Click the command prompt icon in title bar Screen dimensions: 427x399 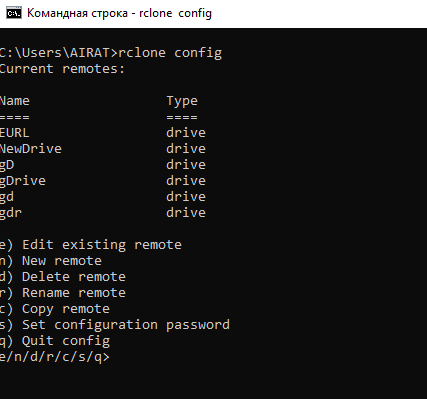click(x=14, y=13)
